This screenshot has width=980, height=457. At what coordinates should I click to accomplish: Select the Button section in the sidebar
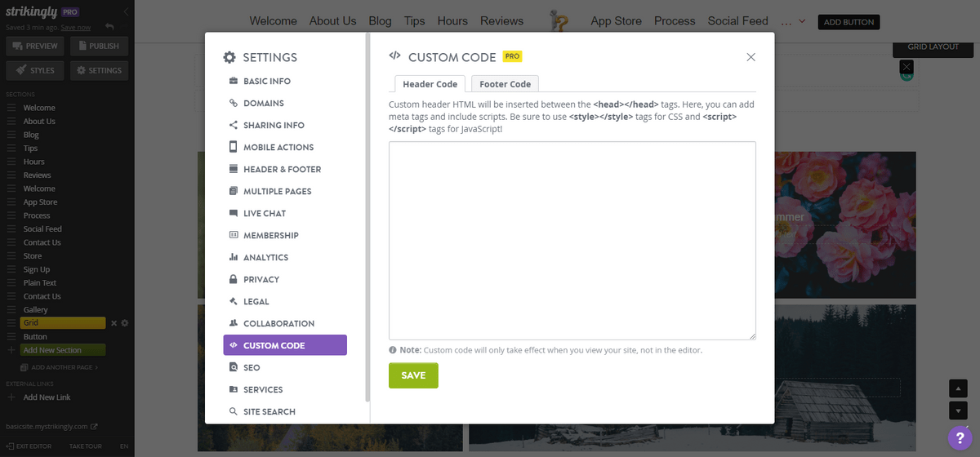click(35, 337)
